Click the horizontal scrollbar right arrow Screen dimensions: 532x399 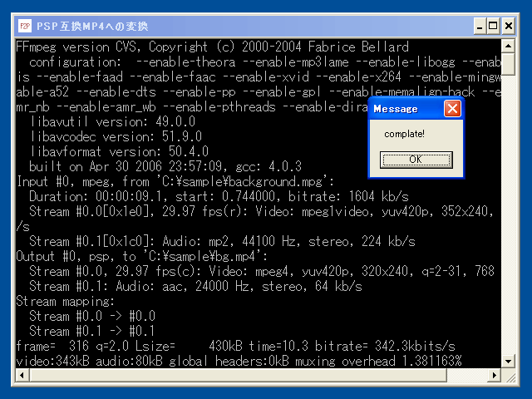click(x=495, y=375)
